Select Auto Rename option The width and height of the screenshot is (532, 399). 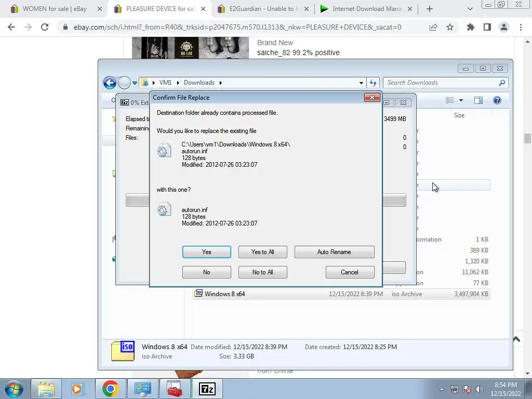334,252
